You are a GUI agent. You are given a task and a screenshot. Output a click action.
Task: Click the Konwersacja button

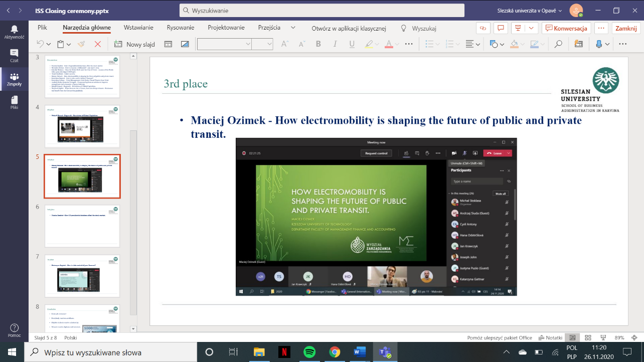[x=566, y=28]
